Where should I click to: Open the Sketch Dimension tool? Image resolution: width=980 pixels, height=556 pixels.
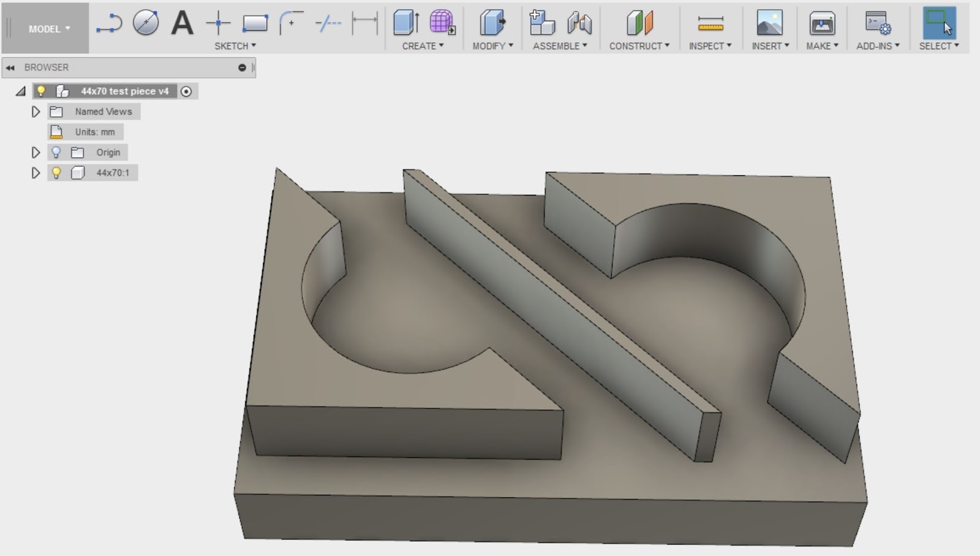point(364,22)
